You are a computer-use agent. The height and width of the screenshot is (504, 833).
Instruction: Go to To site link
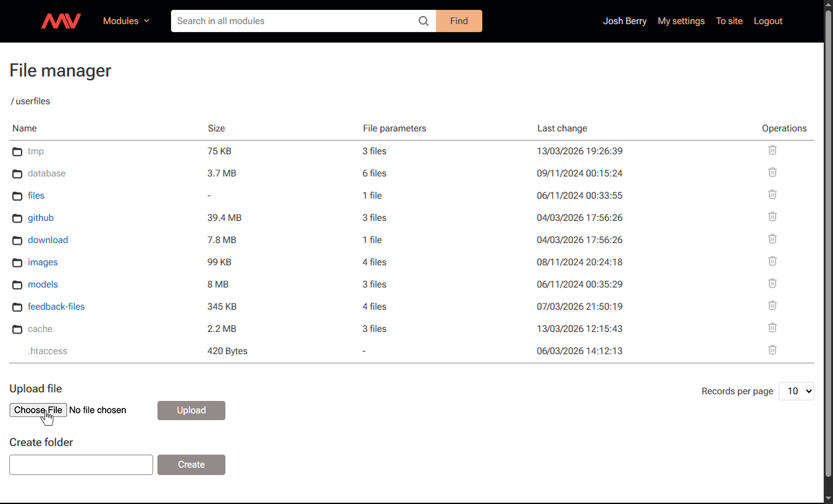click(x=729, y=21)
